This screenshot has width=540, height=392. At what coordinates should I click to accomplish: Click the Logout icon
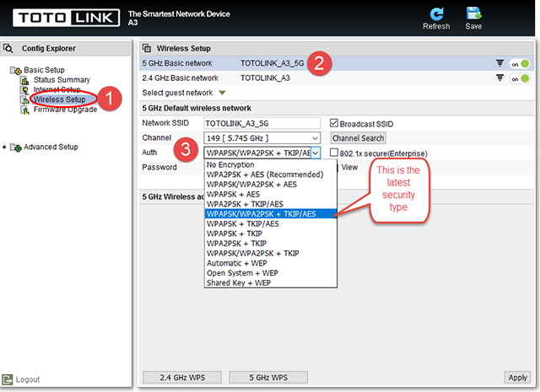coord(8,379)
